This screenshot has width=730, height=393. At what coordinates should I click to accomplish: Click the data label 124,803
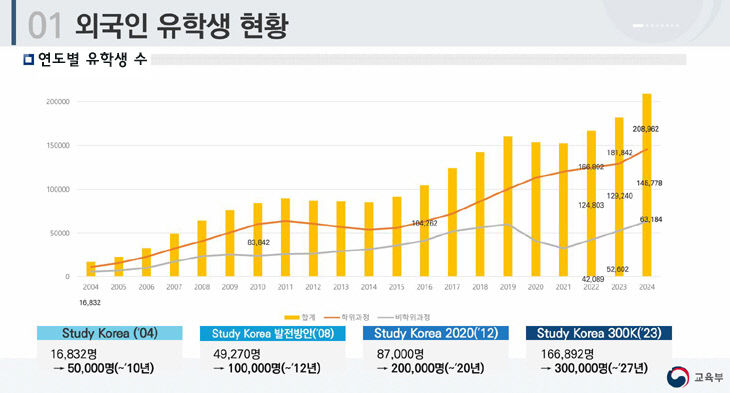coord(591,205)
